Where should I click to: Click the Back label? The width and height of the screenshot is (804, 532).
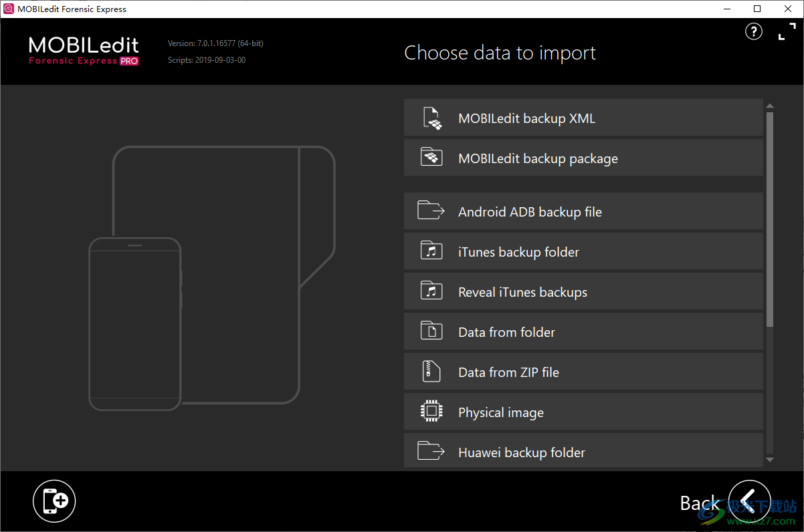click(x=700, y=503)
